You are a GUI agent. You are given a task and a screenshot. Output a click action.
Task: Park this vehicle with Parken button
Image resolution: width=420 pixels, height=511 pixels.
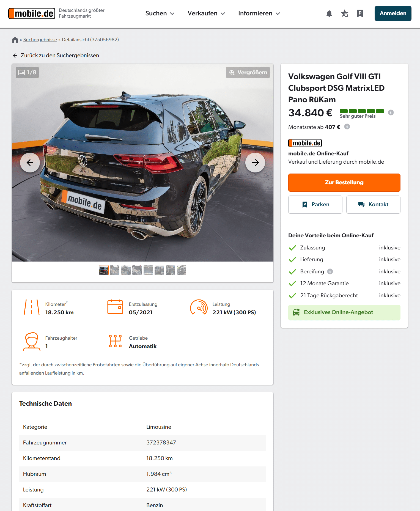(315, 205)
